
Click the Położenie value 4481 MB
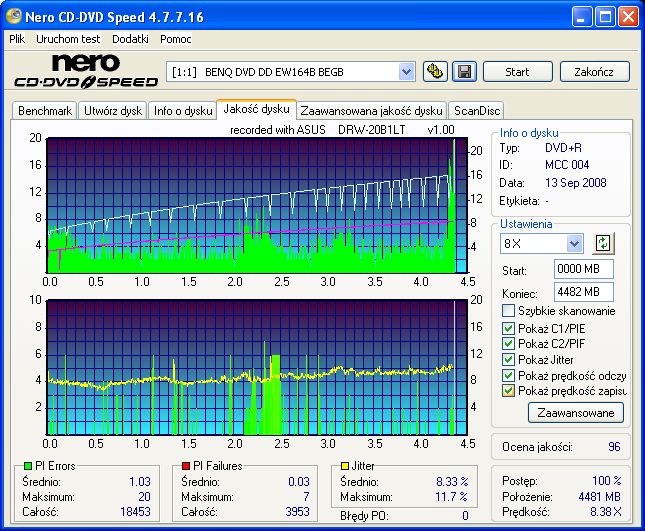(x=599, y=497)
